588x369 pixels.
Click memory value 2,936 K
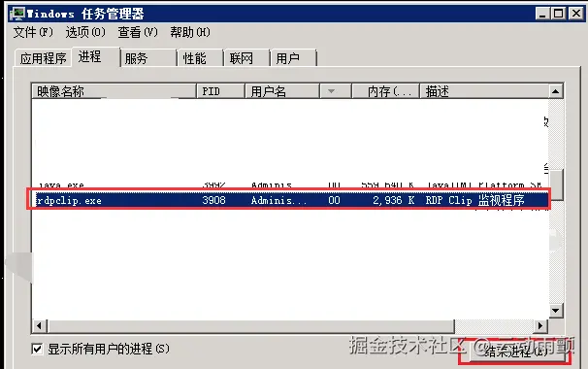393,200
